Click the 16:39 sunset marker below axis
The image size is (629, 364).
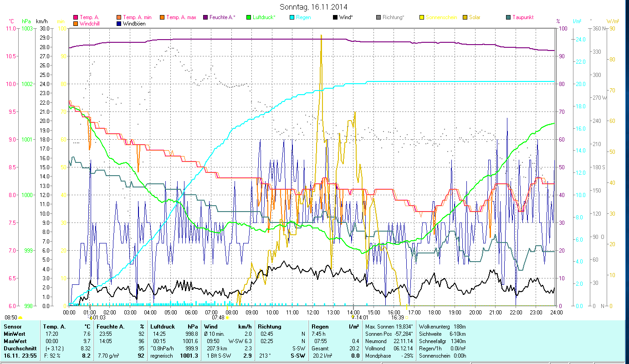[x=397, y=318]
